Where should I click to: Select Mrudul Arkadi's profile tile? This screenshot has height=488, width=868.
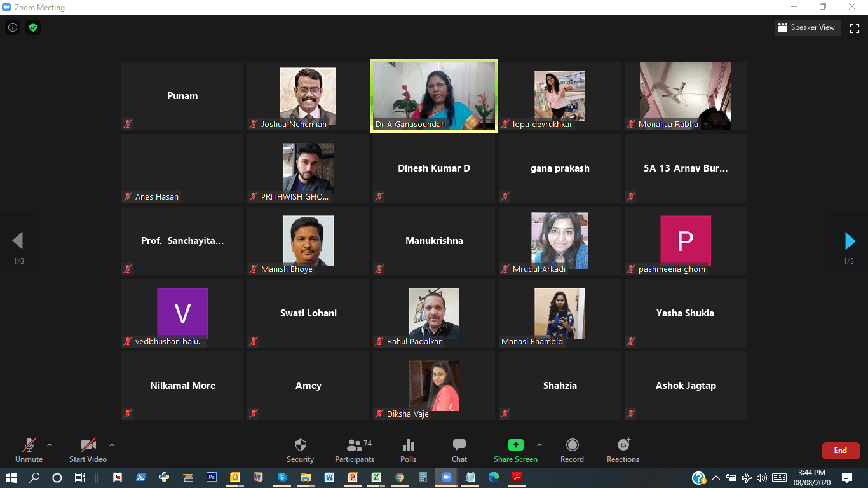(x=560, y=241)
